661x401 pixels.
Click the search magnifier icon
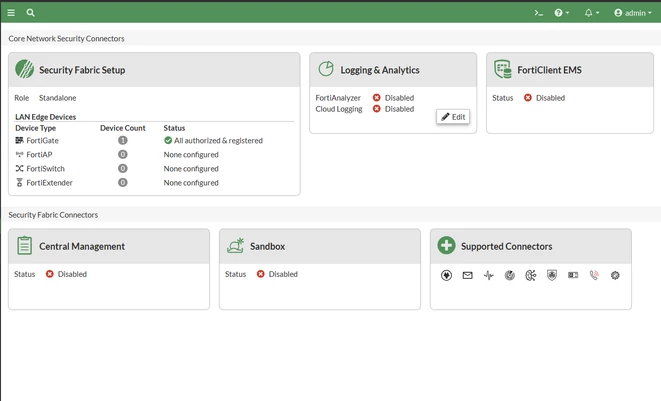click(30, 13)
